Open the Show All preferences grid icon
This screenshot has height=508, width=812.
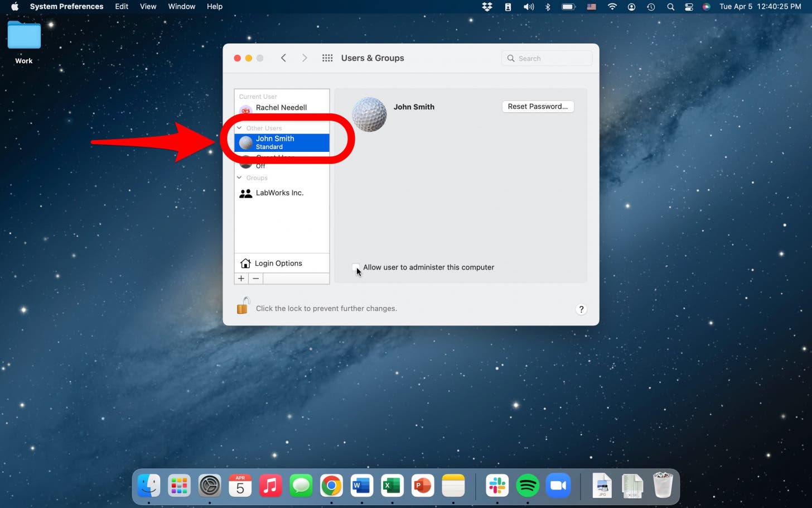[327, 58]
